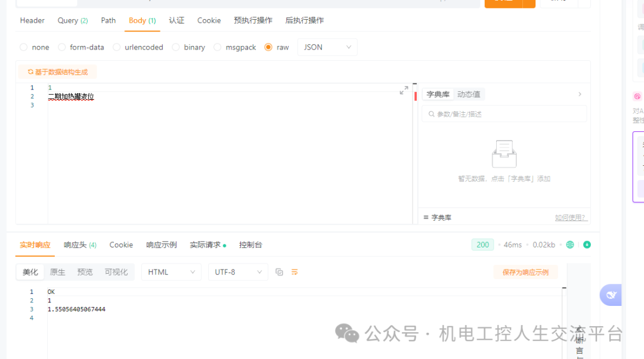Expand the dictionary panel chevron arrow

(580, 94)
